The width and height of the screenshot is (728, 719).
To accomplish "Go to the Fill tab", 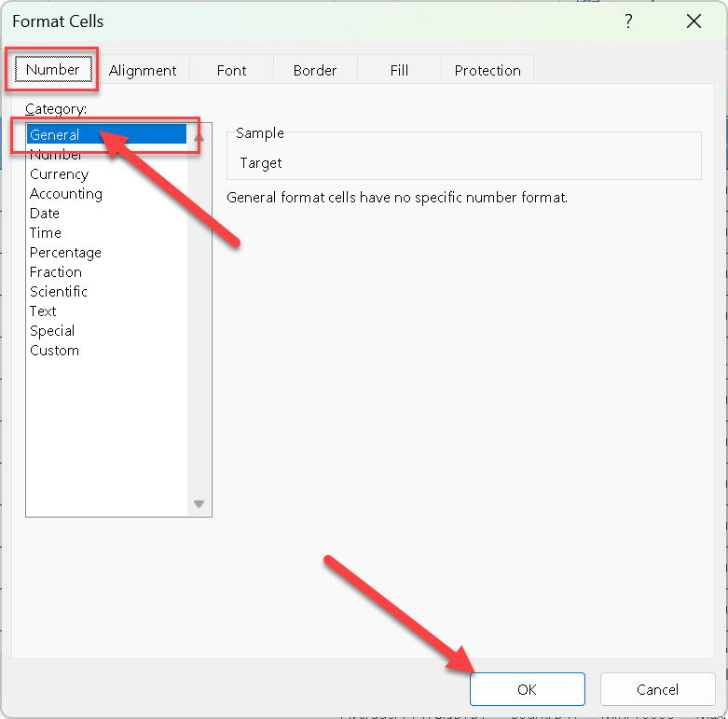I will pyautogui.click(x=399, y=71).
